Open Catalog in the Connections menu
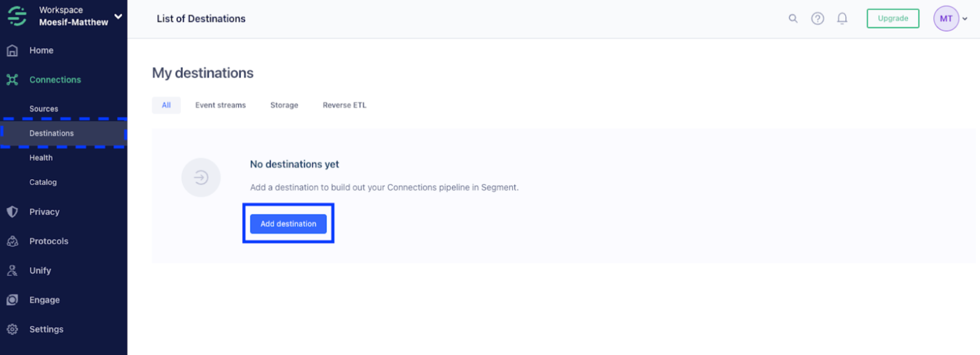The image size is (980, 355). pyautogui.click(x=43, y=182)
